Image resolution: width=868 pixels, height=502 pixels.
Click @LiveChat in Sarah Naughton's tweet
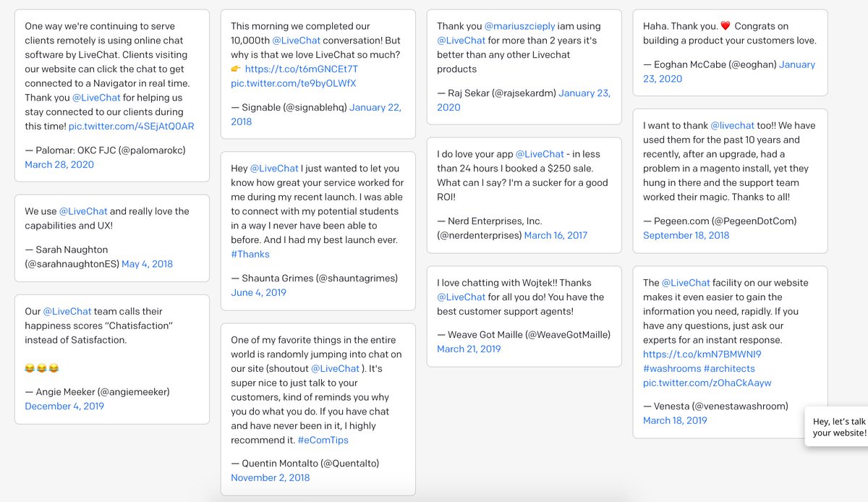pyautogui.click(x=83, y=211)
